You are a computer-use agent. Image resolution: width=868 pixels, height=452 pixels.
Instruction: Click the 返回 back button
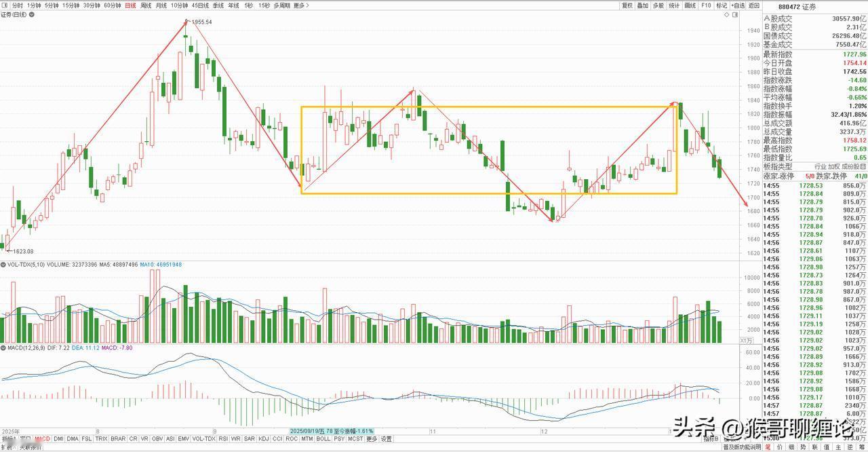point(754,5)
